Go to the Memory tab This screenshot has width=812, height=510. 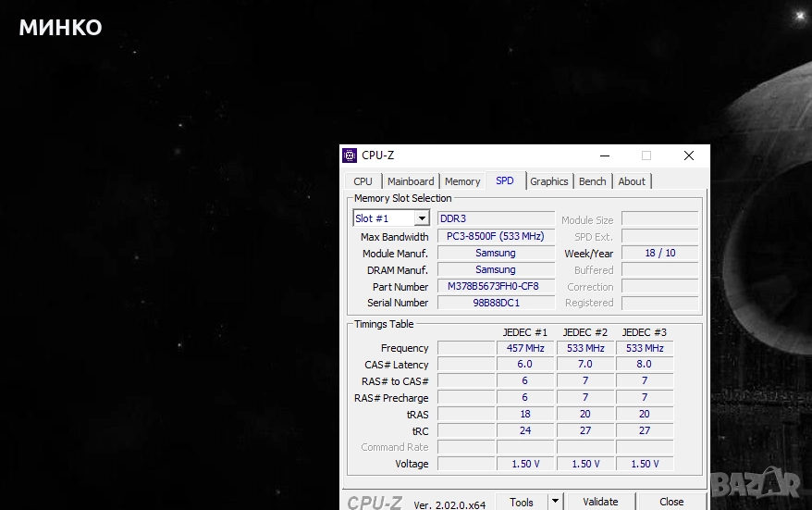462,181
